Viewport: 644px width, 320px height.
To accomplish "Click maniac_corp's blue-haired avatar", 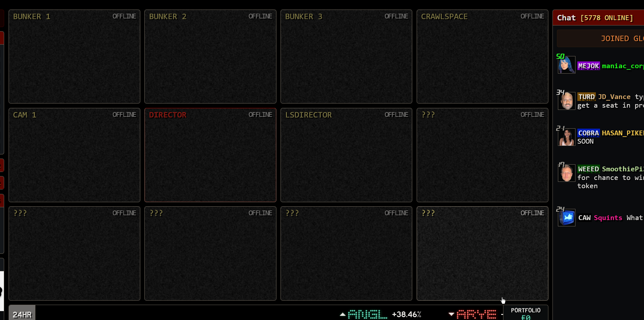I will point(567,65).
